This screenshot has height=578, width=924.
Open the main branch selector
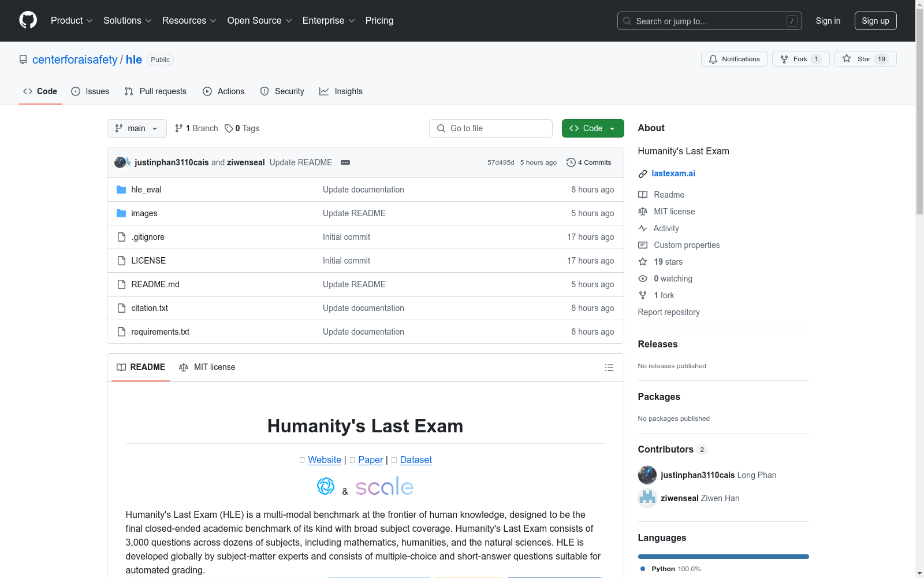coord(137,128)
